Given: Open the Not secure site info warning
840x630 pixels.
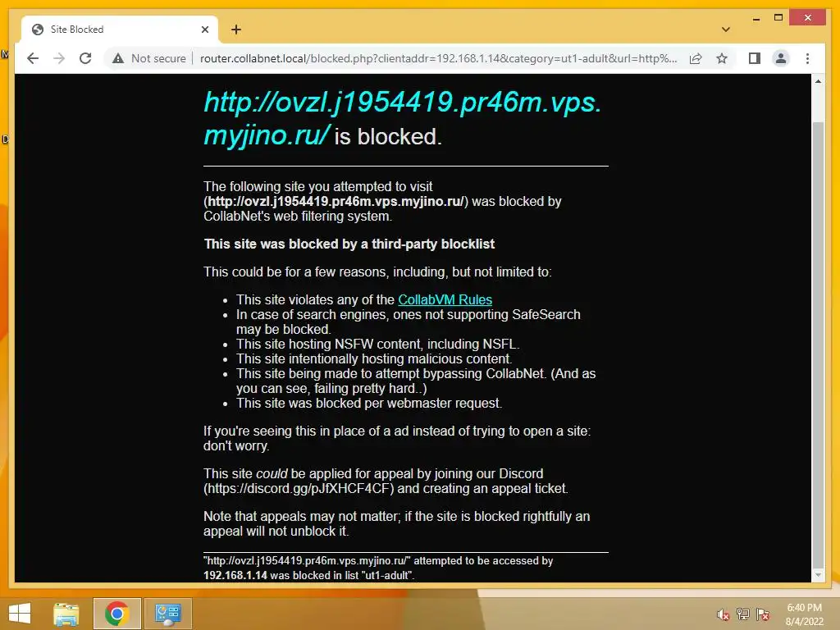Looking at the screenshot, I should tap(149, 58).
